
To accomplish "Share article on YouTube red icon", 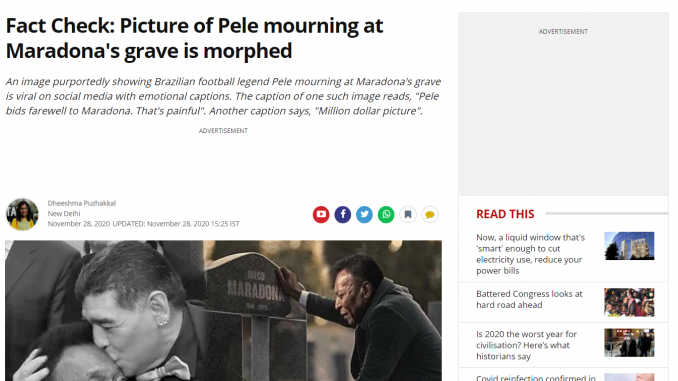I will click(x=321, y=215).
